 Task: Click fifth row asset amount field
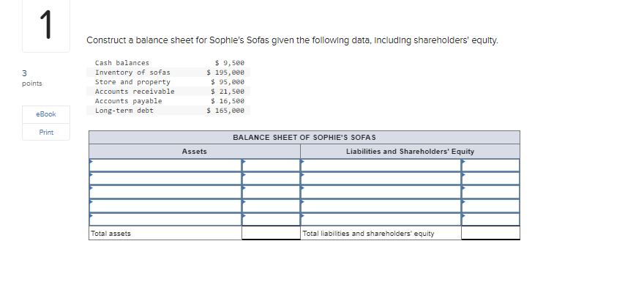(271, 220)
